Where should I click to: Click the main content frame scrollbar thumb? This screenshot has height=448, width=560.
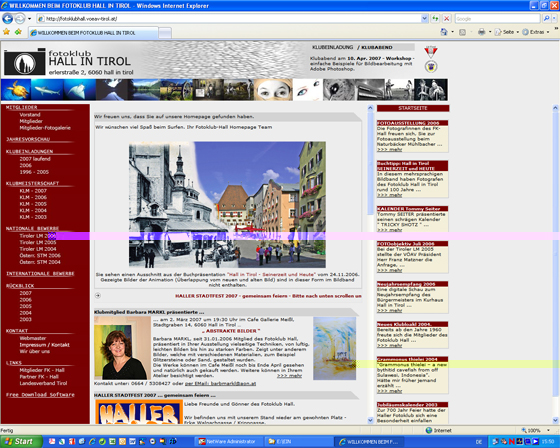coord(370,163)
